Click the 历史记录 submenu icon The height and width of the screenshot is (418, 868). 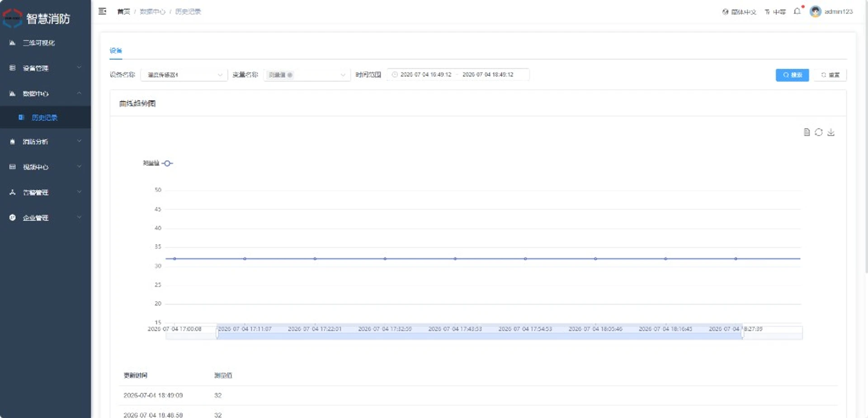coord(21,117)
